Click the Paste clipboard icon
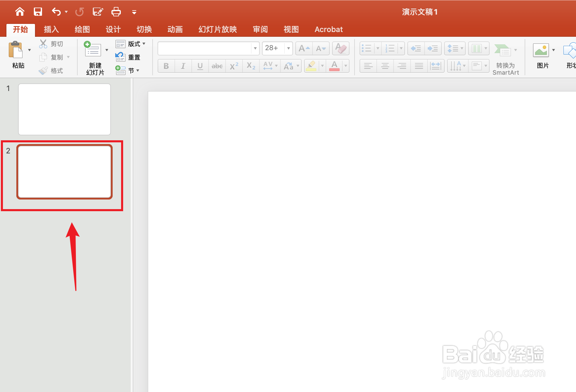576x392 pixels. 16,50
